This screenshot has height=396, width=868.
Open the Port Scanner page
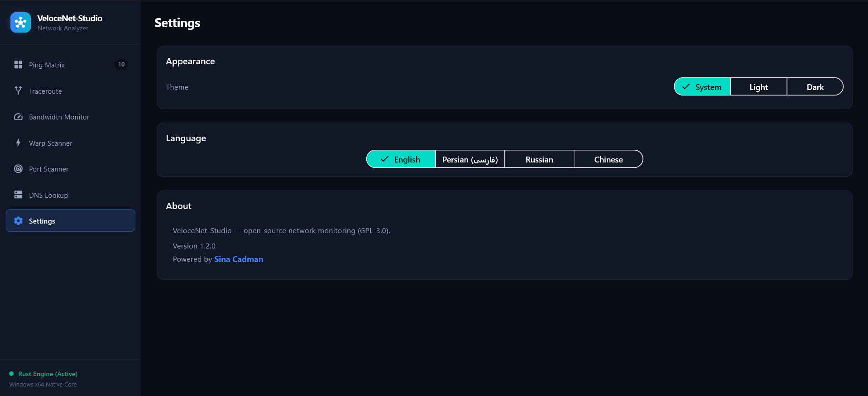pos(71,169)
